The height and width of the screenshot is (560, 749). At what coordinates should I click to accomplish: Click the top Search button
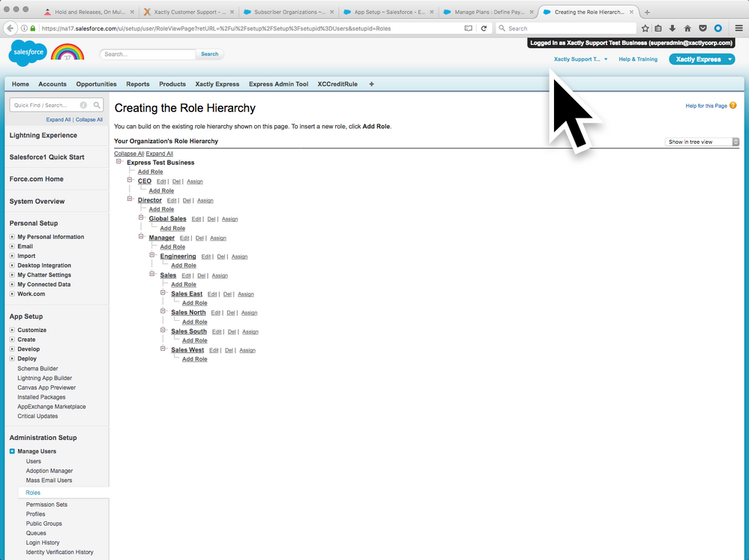210,54
